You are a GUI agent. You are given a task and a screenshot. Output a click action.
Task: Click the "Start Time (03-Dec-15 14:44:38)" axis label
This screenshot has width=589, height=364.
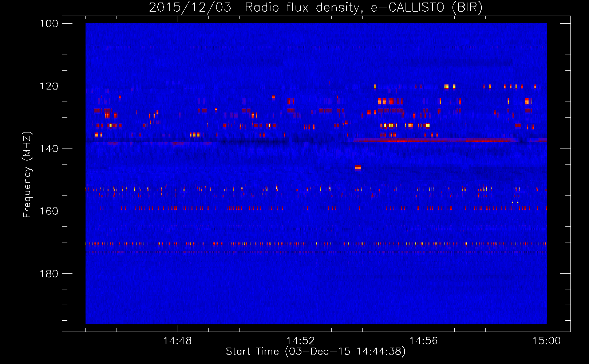(x=316, y=352)
